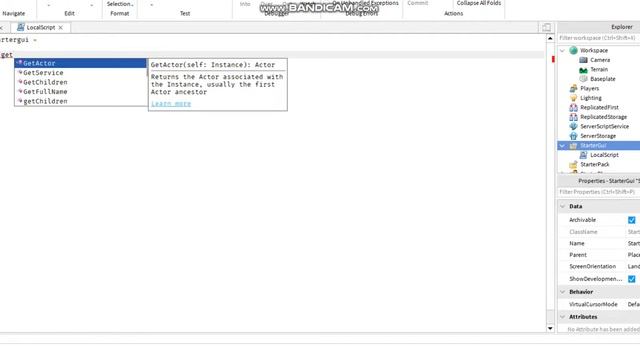Click the ServerScriptService icon
This screenshot has height=360, width=640.
click(573, 127)
